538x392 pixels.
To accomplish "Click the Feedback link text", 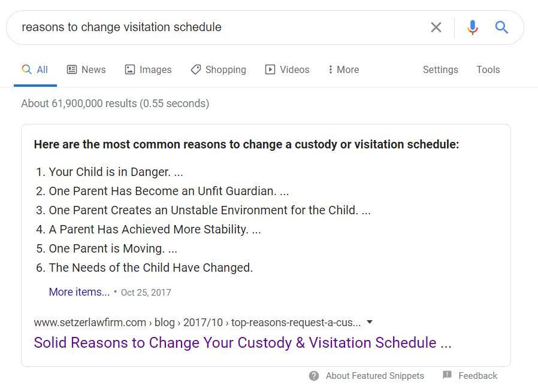I will [477, 376].
